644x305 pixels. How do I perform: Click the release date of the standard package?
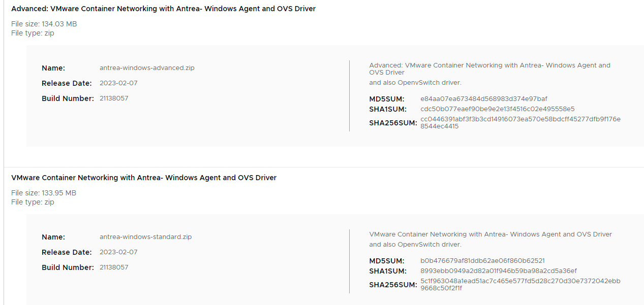(118, 252)
